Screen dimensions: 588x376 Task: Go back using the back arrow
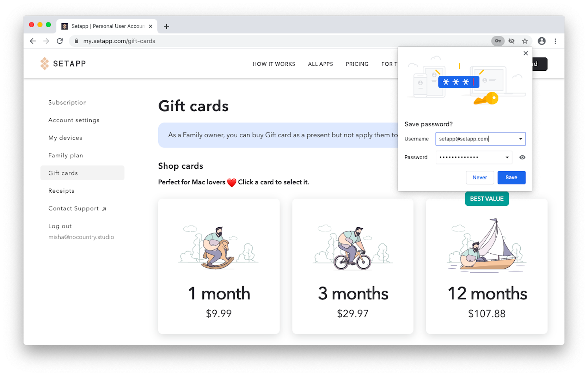[33, 41]
